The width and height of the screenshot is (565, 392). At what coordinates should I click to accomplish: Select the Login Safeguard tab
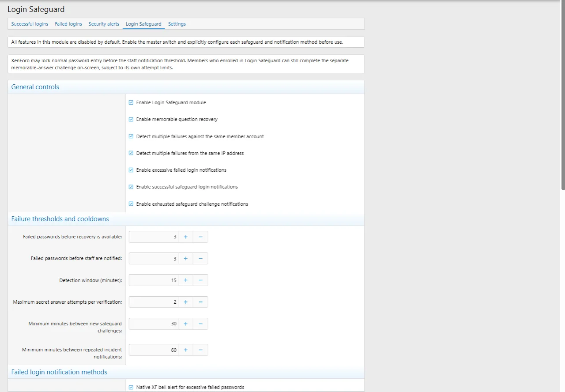pyautogui.click(x=143, y=24)
